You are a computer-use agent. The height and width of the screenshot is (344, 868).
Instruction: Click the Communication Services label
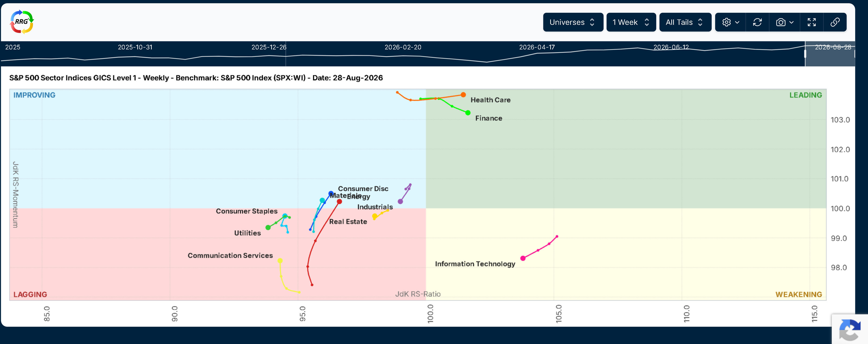tap(230, 256)
